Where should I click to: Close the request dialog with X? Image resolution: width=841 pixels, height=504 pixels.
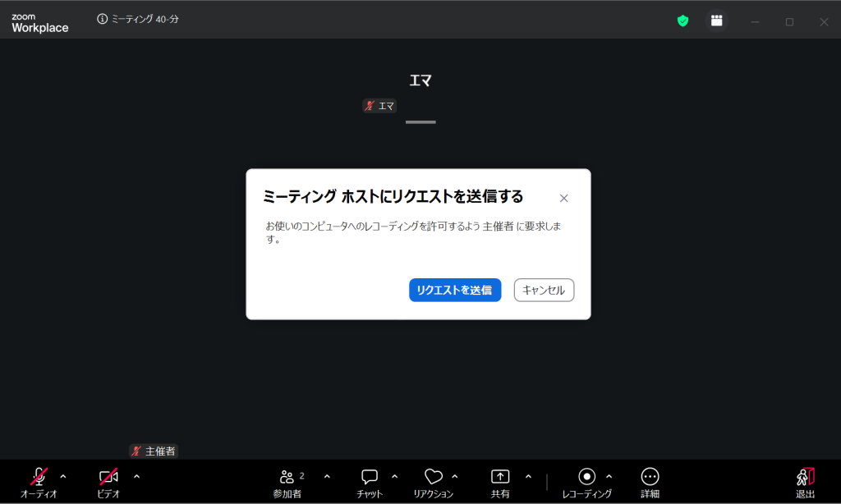coord(563,198)
